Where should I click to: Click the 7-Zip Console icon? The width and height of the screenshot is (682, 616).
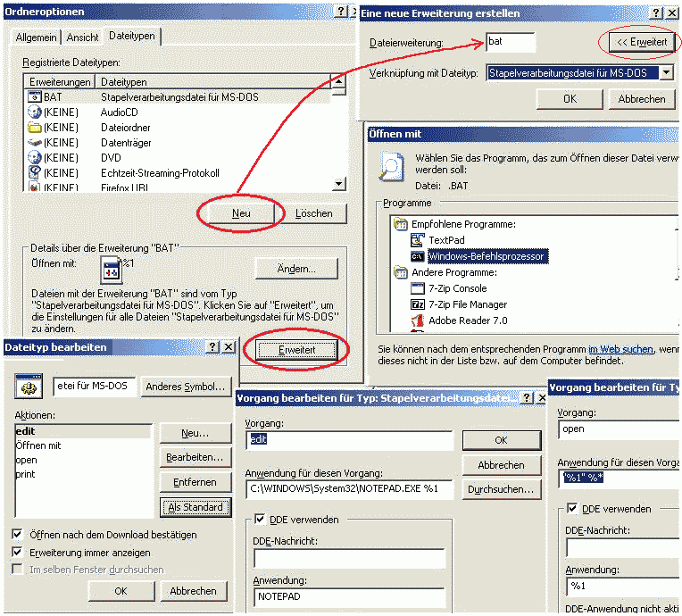418,288
